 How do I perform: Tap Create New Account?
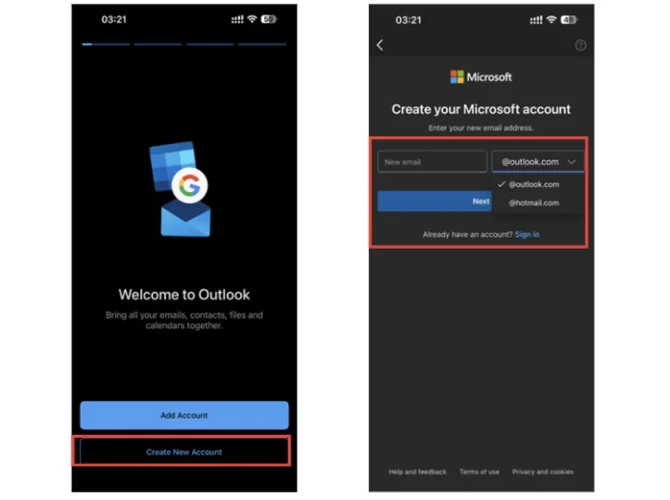184,452
